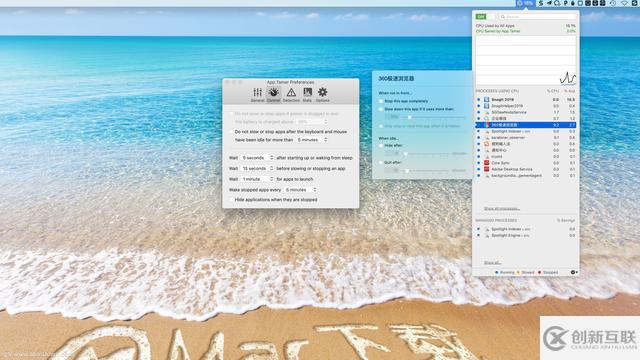
Task: Sort by the % Avg column header
Action: tap(569, 91)
